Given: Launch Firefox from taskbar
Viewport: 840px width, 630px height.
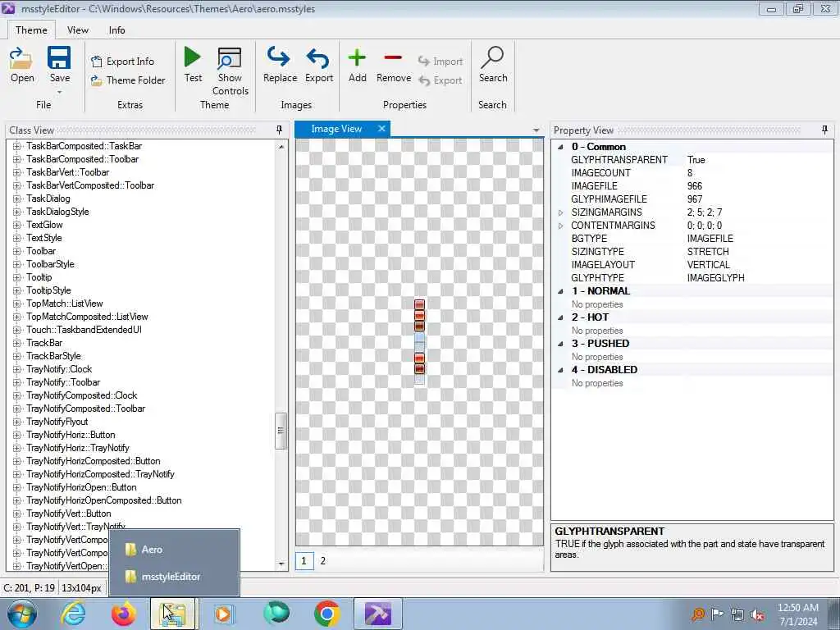Looking at the screenshot, I should coord(123,614).
